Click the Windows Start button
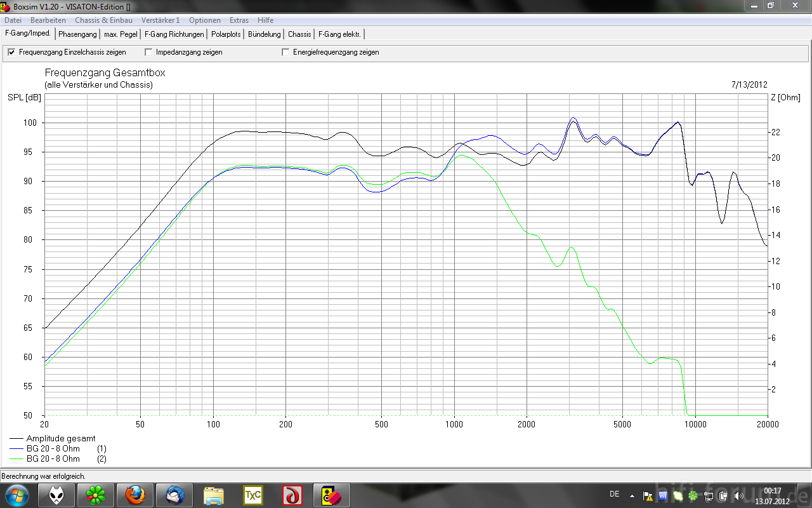Screen dimensions: 812x508 [16, 495]
